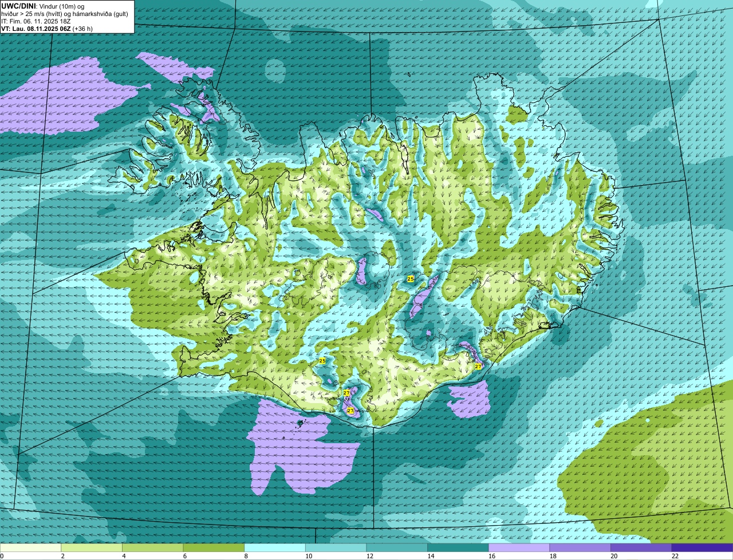Click the scale label '20'
This screenshot has height=560, width=733.
point(614,556)
